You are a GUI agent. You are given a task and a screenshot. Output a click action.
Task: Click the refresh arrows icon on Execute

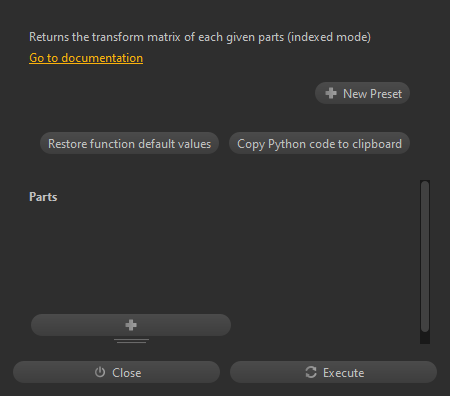(x=311, y=372)
